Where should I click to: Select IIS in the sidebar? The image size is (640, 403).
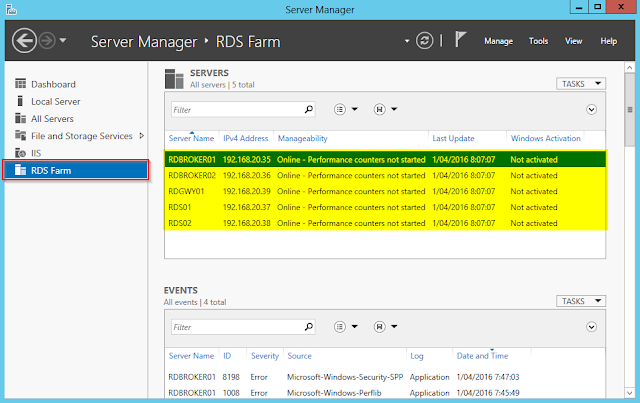(x=36, y=153)
